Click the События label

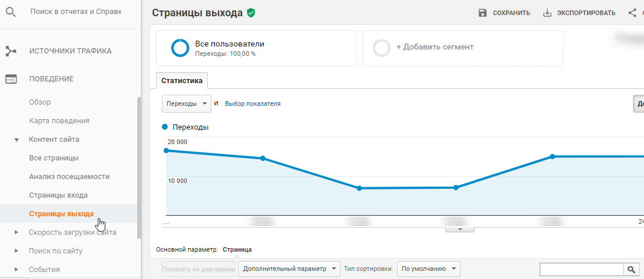point(44,269)
